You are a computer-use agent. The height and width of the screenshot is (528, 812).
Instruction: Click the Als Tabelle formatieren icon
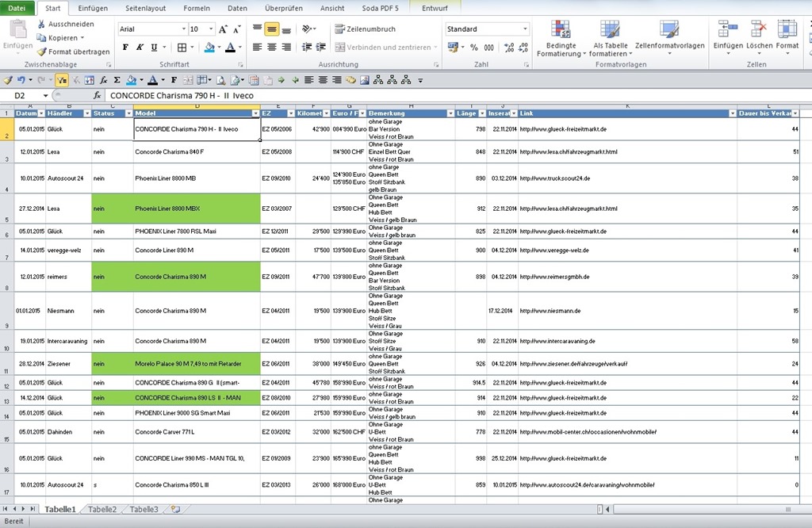(x=610, y=38)
